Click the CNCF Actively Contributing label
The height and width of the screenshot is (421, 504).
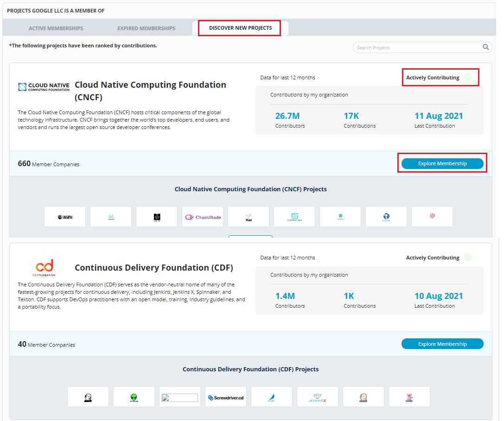point(433,78)
